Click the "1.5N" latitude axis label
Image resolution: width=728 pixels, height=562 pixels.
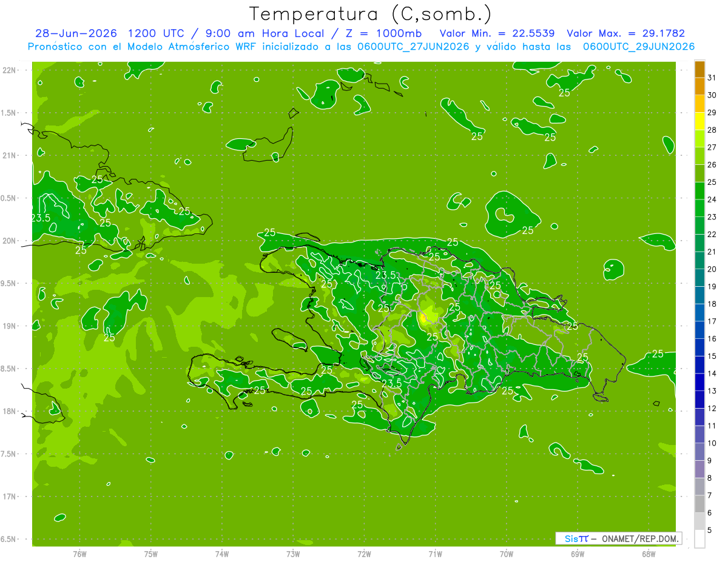9,113
